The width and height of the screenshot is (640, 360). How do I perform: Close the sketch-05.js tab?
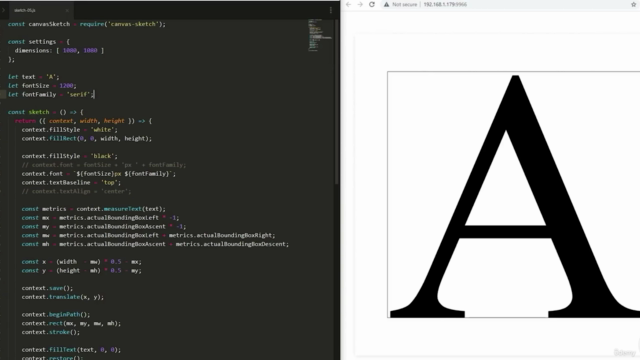tap(67, 10)
